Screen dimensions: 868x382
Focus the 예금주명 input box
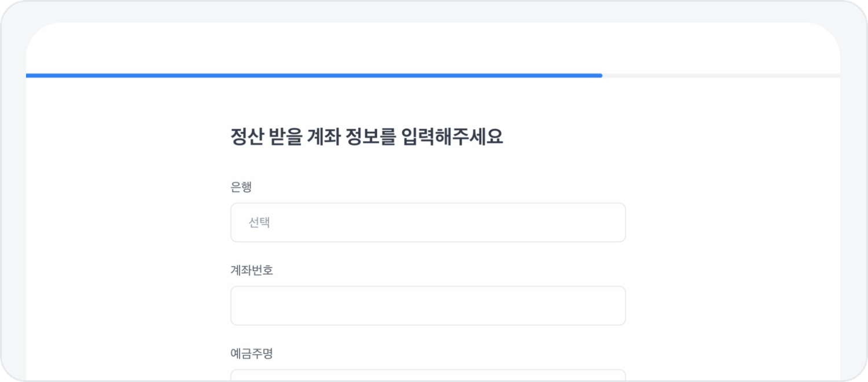point(428,375)
